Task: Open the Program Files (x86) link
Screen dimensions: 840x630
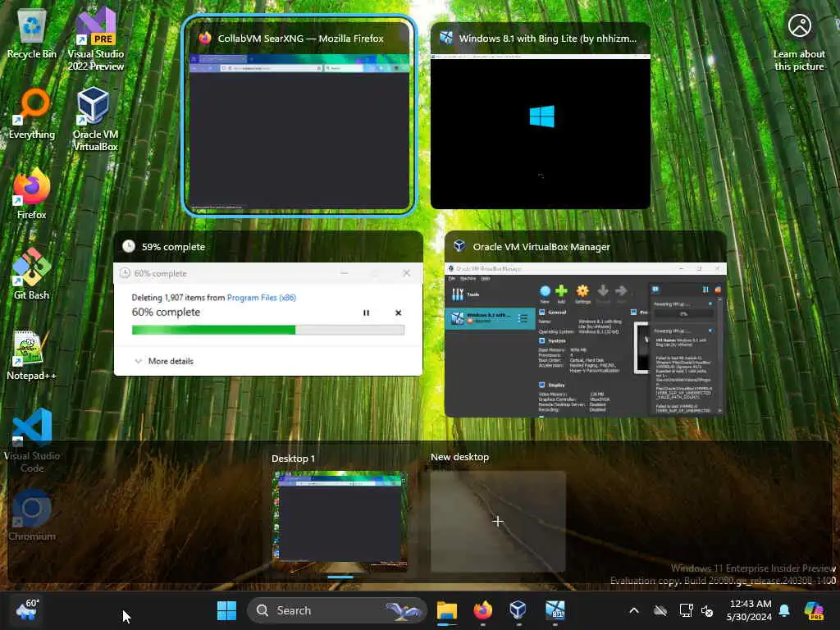Action: point(262,297)
